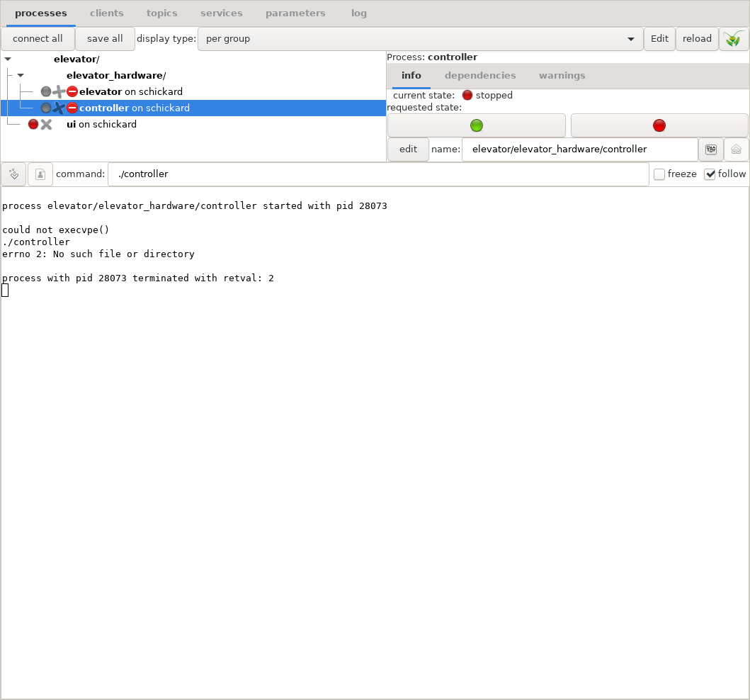The height and width of the screenshot is (700, 750).
Task: Click plus marker icon on elevator row
Action: click(59, 91)
